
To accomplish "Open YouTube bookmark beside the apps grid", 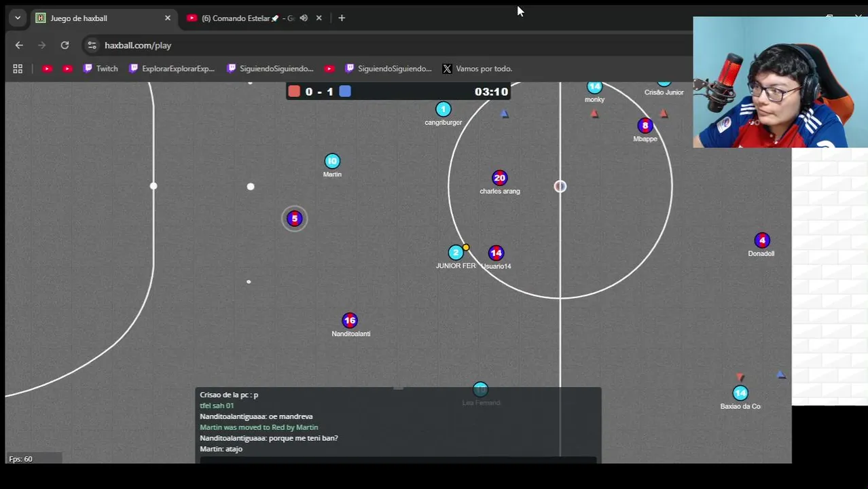I will tap(47, 69).
